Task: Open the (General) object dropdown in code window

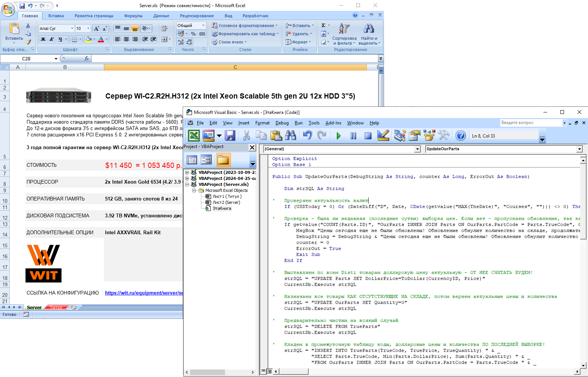Action: click(418, 149)
